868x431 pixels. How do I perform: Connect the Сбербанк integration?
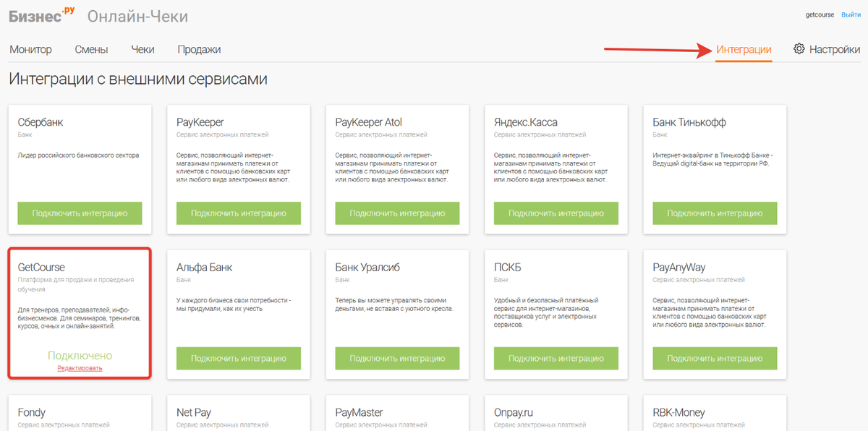pyautogui.click(x=80, y=213)
